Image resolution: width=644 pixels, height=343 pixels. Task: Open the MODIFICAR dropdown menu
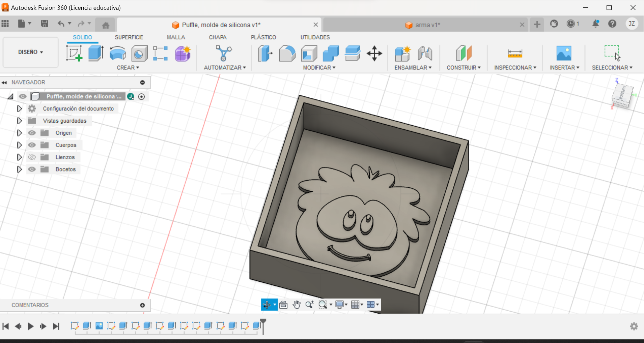pos(319,68)
